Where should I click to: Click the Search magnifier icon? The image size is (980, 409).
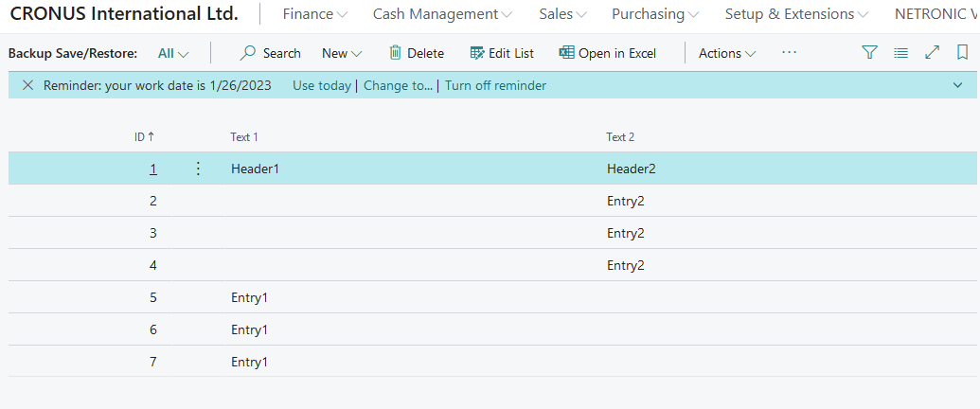coord(248,53)
